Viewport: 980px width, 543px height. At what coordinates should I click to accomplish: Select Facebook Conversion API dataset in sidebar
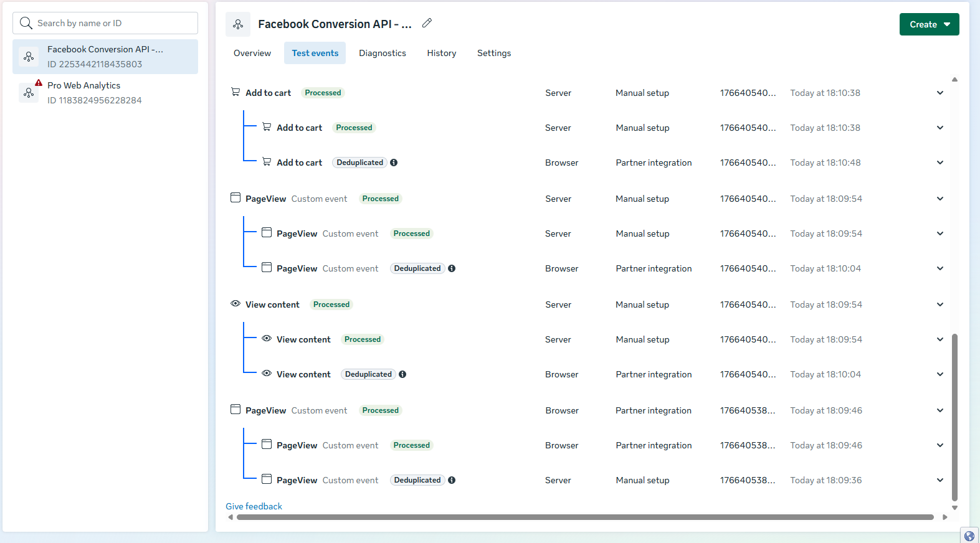tap(105, 57)
